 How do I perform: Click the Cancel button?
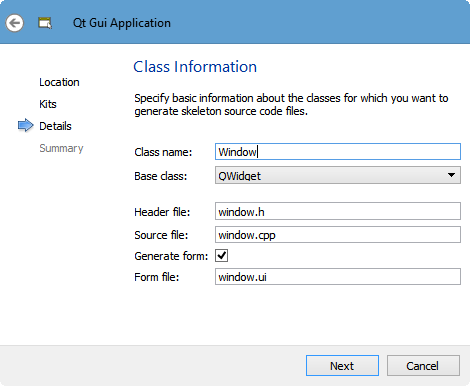coord(423,366)
